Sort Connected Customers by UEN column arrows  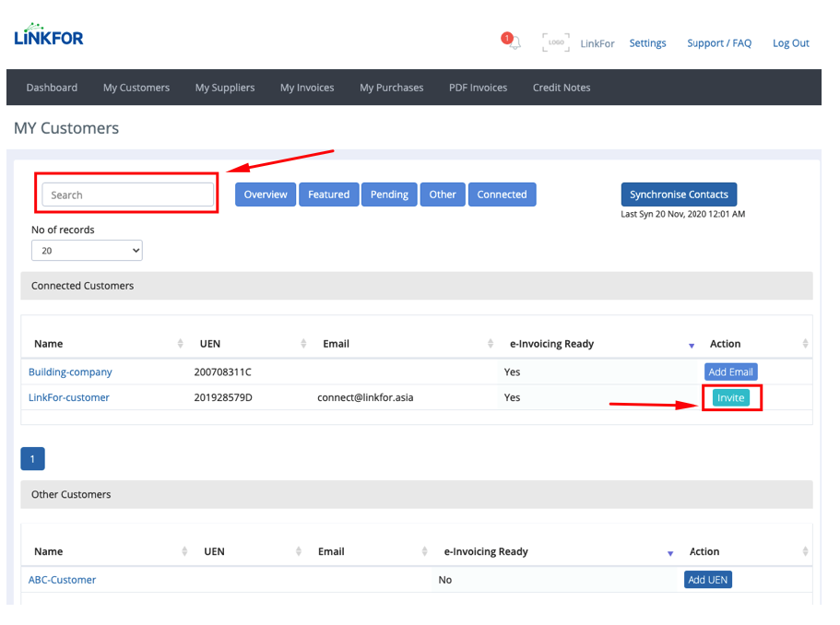(303, 344)
